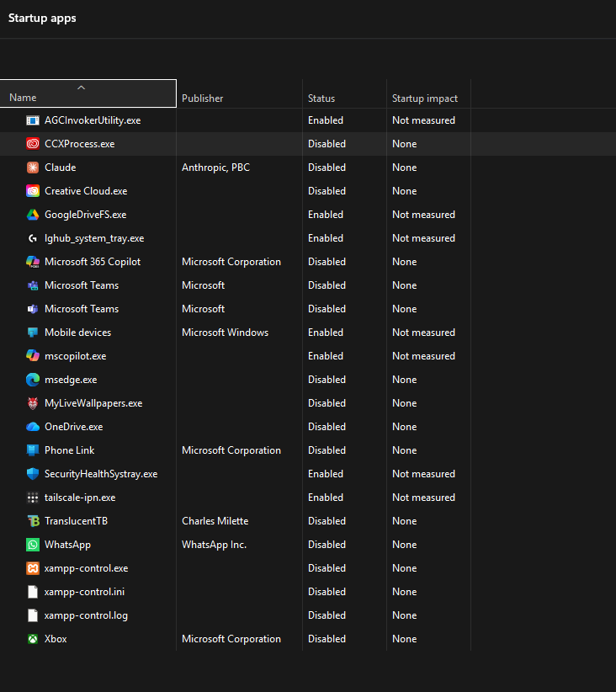
Task: Click TranslucentTB Disabled status cell
Action: (327, 521)
